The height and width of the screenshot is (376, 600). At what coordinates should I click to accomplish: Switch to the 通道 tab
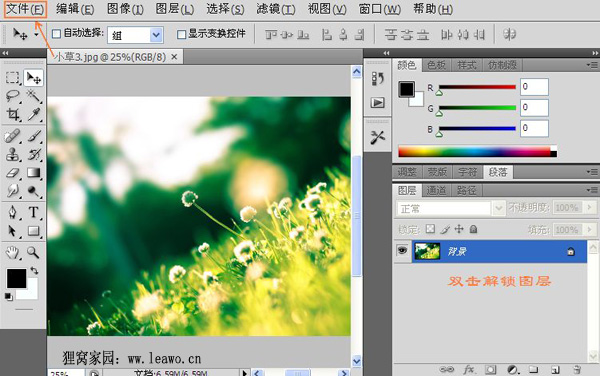tap(436, 190)
